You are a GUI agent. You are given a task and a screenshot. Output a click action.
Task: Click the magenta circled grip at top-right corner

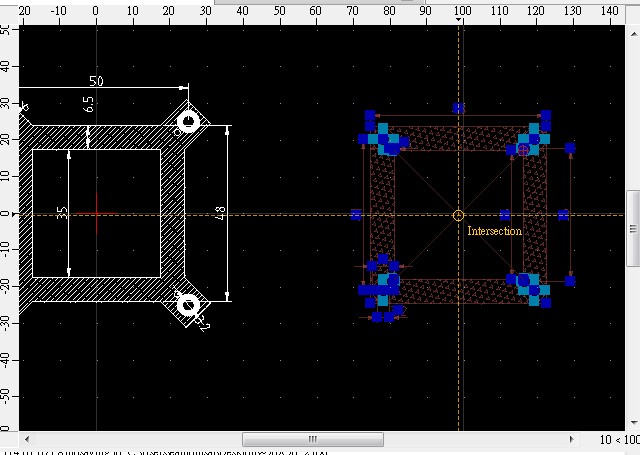point(523,149)
